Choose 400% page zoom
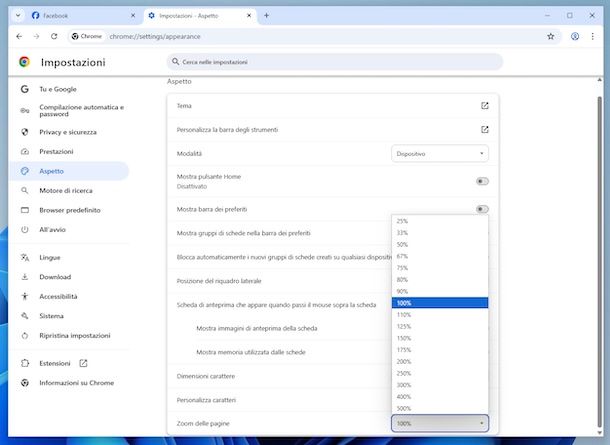This screenshot has height=445, width=610. (x=440, y=396)
